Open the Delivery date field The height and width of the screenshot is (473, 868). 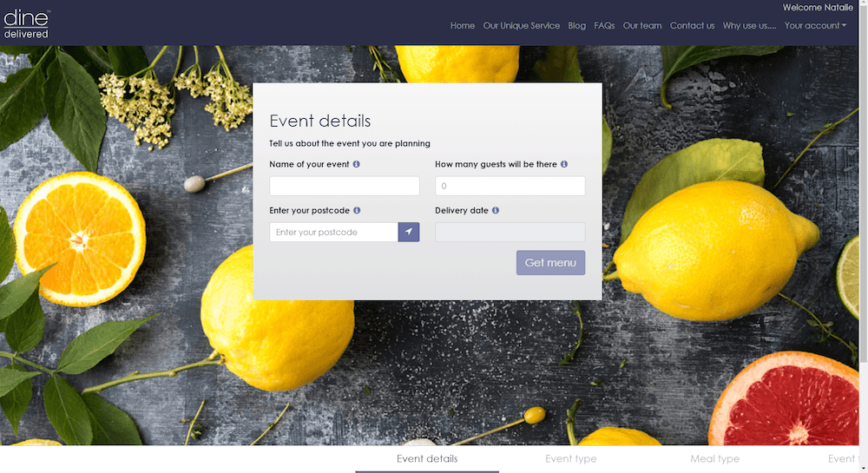pyautogui.click(x=510, y=232)
